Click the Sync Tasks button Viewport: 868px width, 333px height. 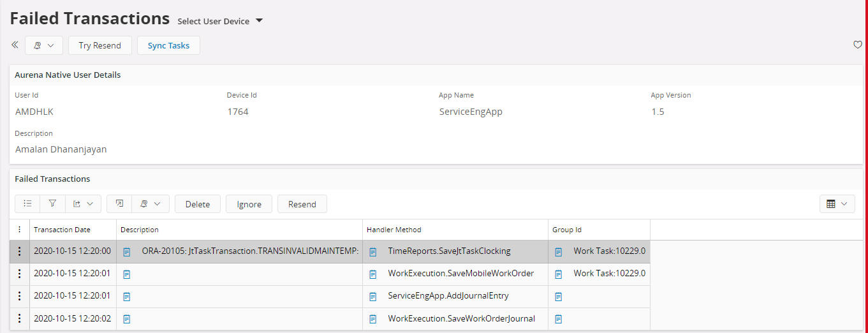pos(168,45)
